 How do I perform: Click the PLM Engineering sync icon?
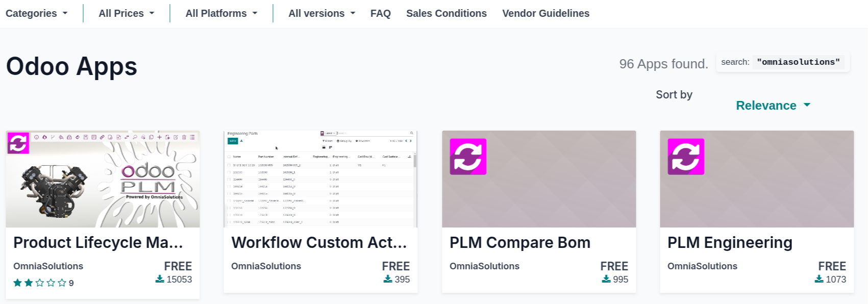(x=686, y=157)
